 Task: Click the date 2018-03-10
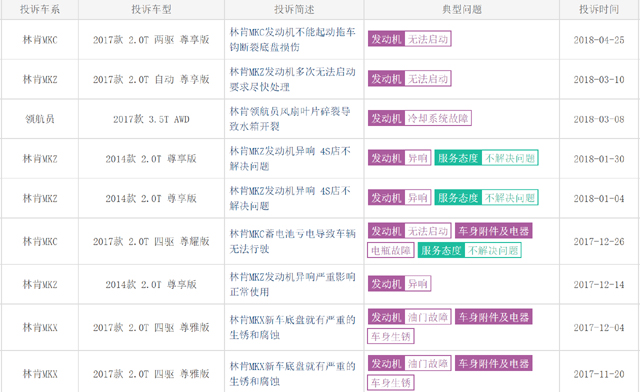point(599,79)
